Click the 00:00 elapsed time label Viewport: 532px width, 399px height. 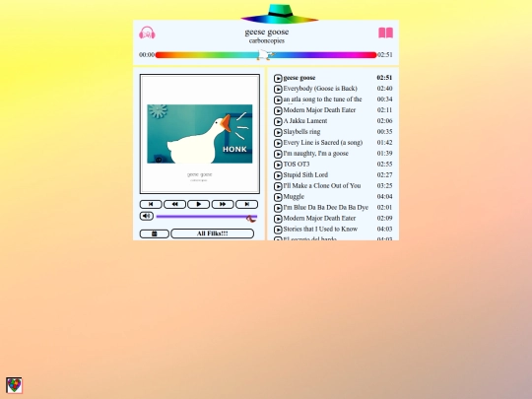[x=147, y=54]
